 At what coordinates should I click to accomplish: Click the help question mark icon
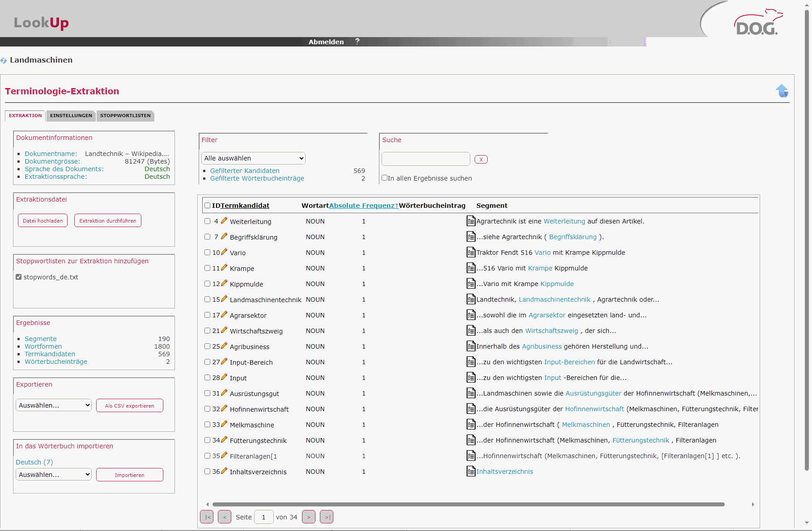point(357,42)
